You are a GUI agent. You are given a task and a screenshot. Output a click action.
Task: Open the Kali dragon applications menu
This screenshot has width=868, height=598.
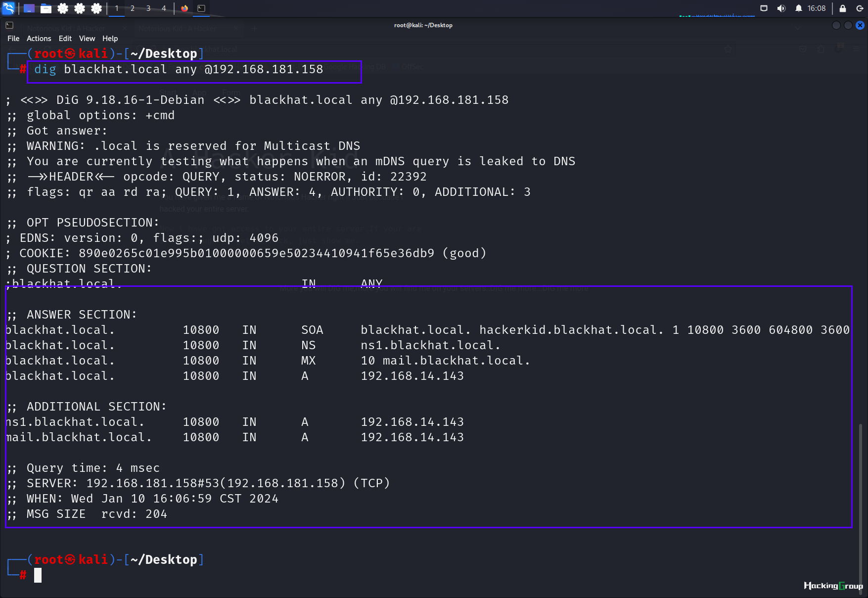pos(8,8)
